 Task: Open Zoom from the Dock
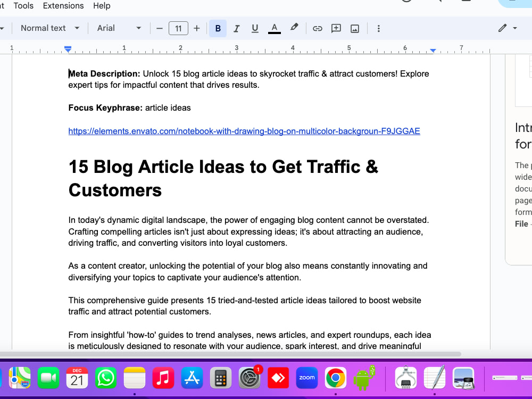point(307,378)
